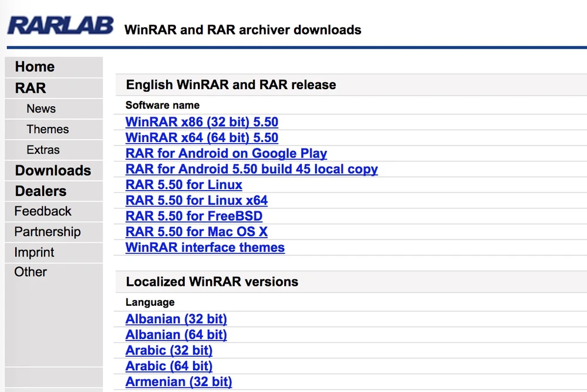587x392 pixels.
Task: Open the Partnership page
Action: click(x=48, y=232)
